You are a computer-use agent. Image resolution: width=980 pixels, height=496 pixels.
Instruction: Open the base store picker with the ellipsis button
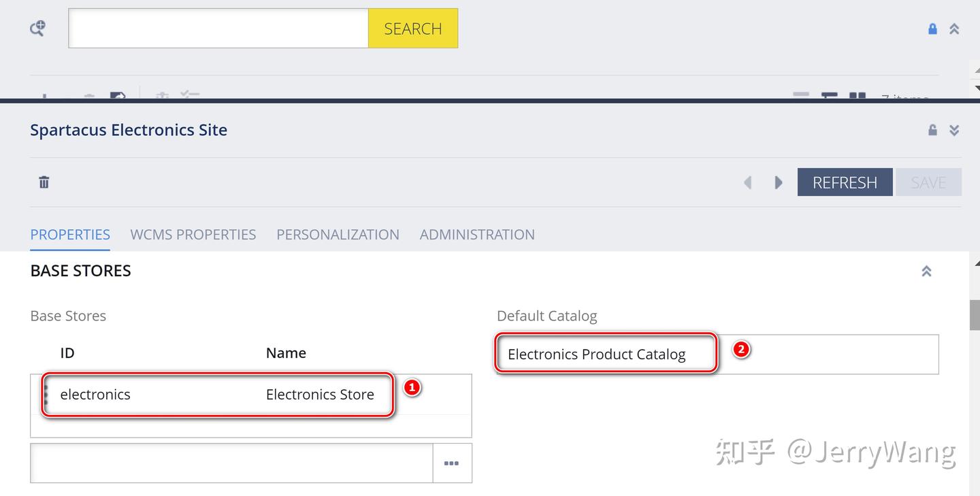452,463
